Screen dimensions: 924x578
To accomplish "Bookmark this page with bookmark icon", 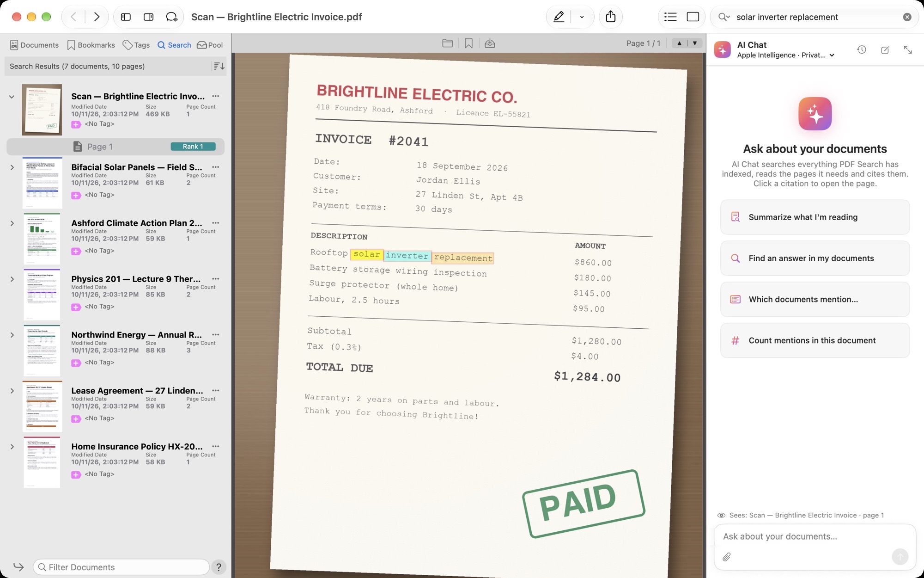I will click(468, 43).
